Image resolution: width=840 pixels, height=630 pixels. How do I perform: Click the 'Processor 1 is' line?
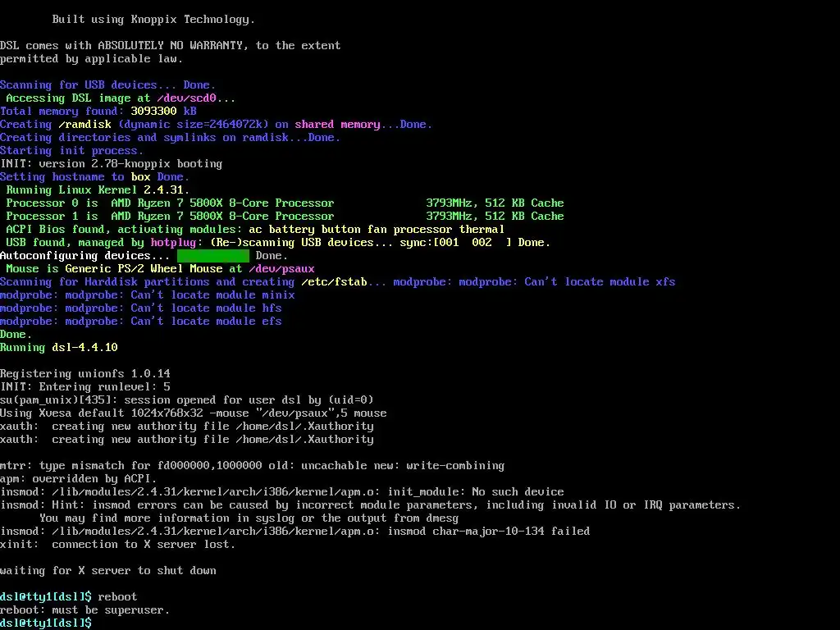pos(285,217)
